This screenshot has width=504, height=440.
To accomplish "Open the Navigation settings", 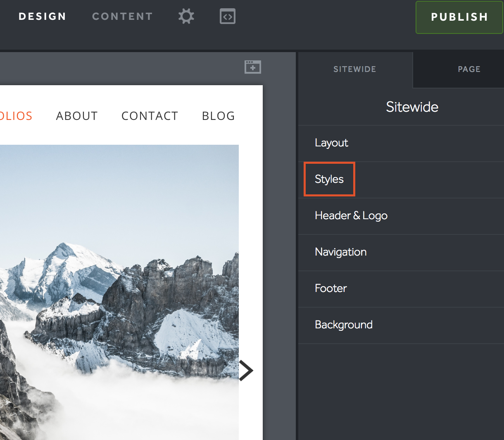I will [340, 252].
